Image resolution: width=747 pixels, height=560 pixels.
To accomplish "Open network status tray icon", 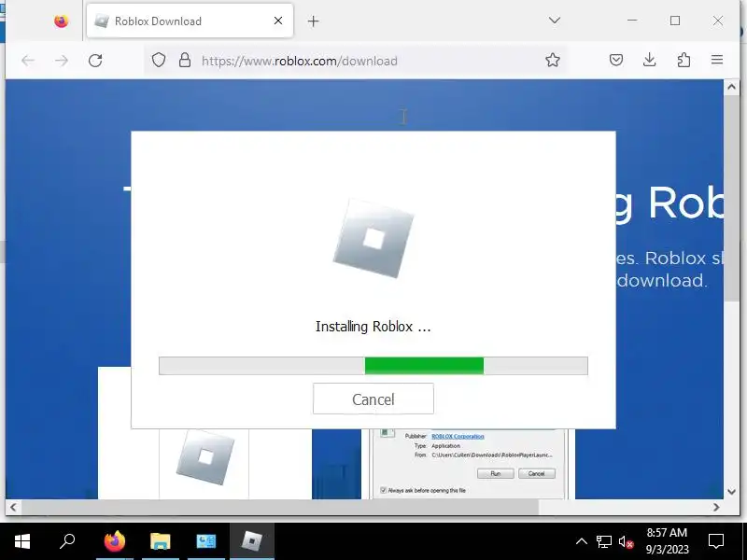I will (x=603, y=541).
